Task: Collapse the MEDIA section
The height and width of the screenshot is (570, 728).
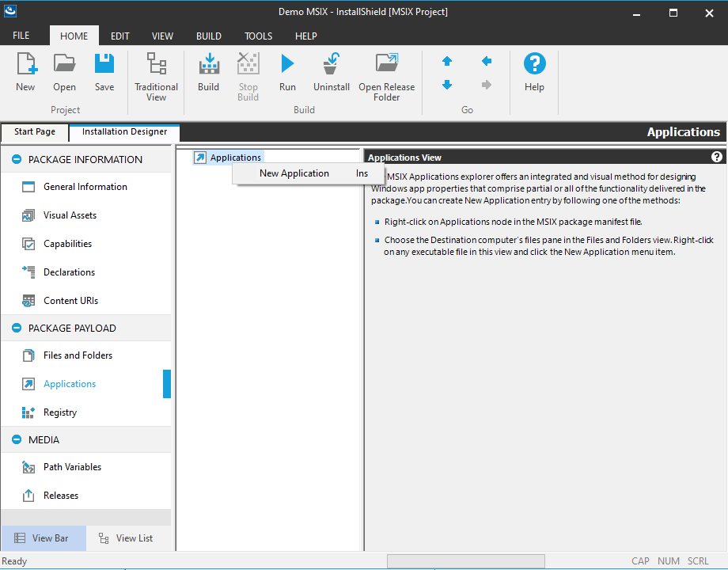Action: (17, 439)
